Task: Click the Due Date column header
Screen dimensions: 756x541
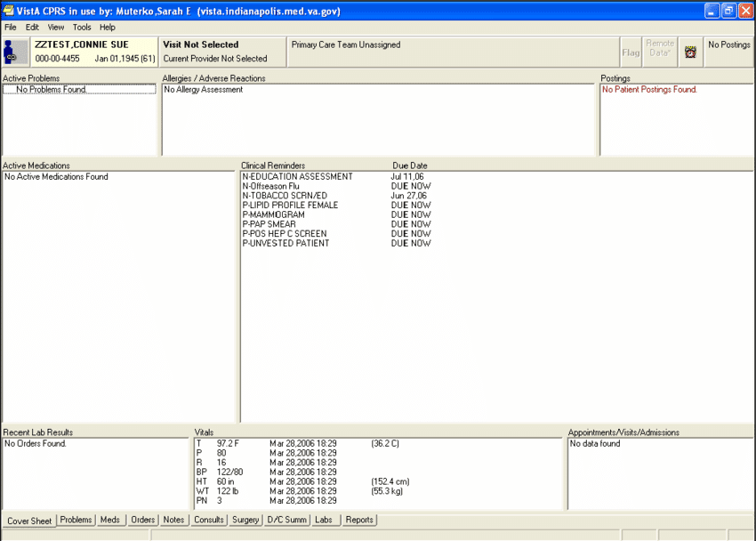Action: coord(410,166)
